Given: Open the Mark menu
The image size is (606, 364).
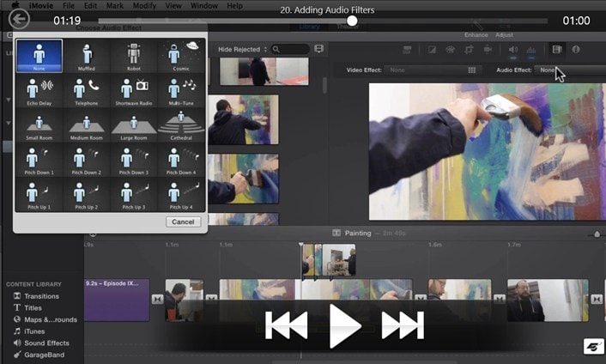Looking at the screenshot, I should [115, 6].
